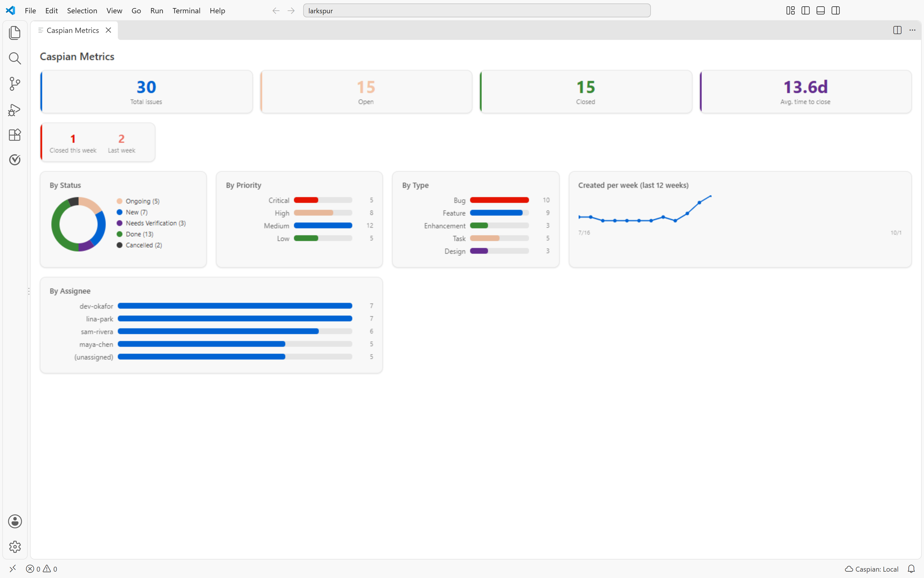Toggle the Secondary Side Bar
This screenshot has height=578, width=924.
[835, 11]
